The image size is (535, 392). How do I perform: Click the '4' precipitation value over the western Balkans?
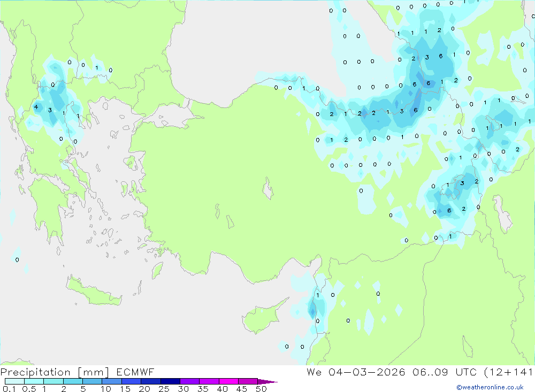pyautogui.click(x=36, y=107)
